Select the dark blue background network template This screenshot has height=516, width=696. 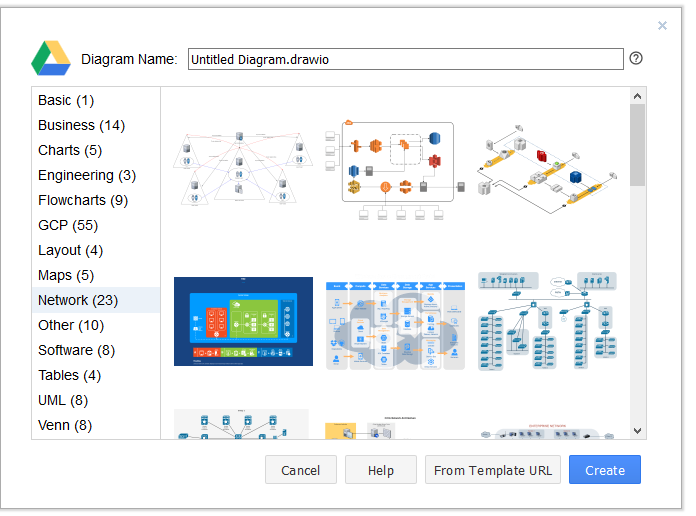pos(243,322)
